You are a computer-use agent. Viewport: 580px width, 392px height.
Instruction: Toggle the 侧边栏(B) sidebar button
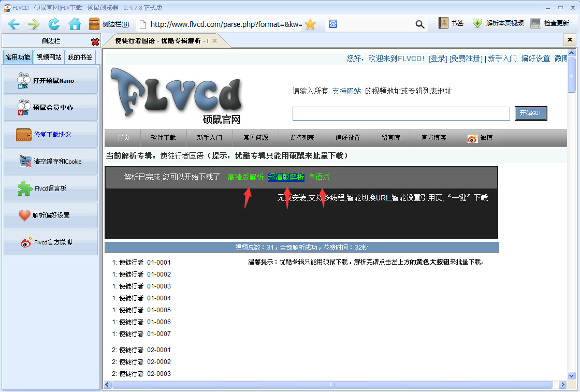click(109, 24)
